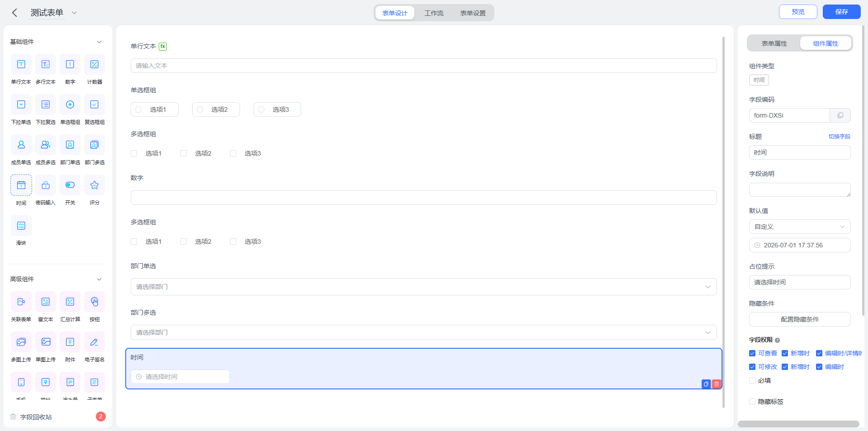Switch to the 表单属性 tab
Image resolution: width=868 pixels, height=431 pixels.
(x=774, y=43)
